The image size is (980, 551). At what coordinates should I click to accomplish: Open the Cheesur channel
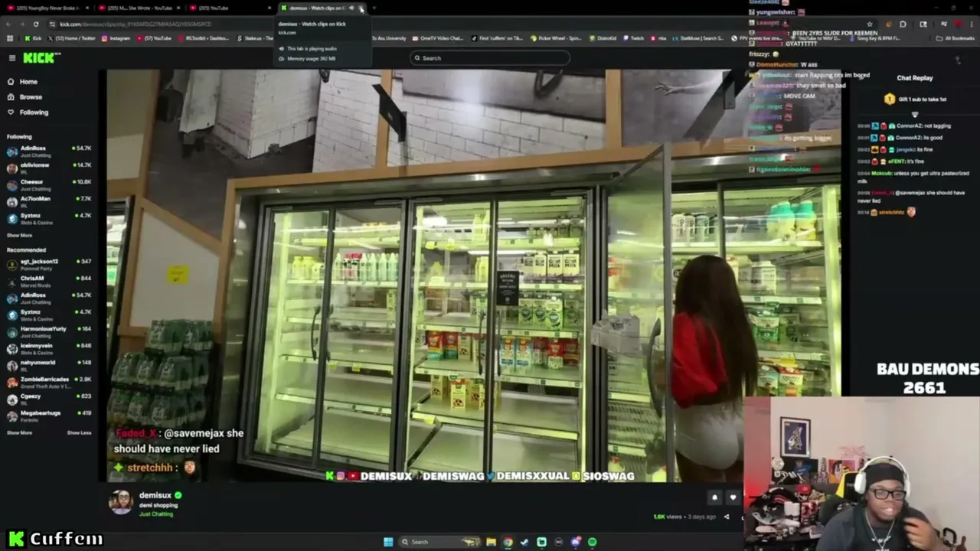tap(49, 184)
